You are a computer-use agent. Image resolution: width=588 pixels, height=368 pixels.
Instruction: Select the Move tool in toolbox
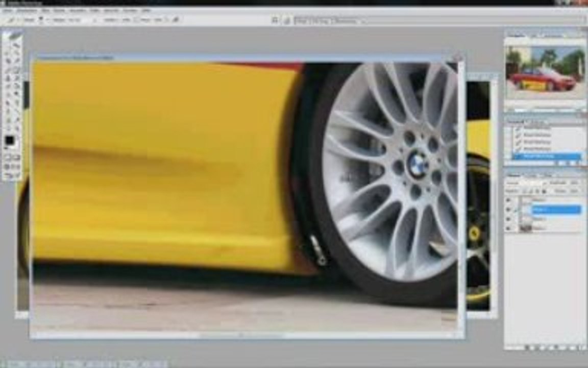(16, 46)
